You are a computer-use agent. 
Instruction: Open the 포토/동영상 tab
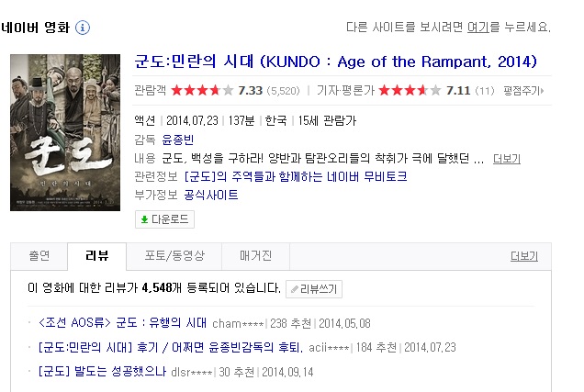pos(174,256)
